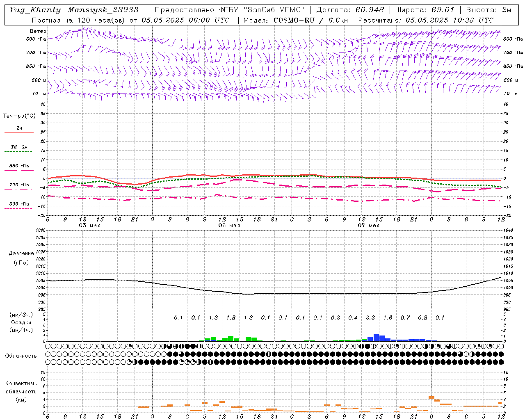Click the "Модель COSMO-RU / 6.6км" label
The image size is (525, 420).
(x=295, y=20)
